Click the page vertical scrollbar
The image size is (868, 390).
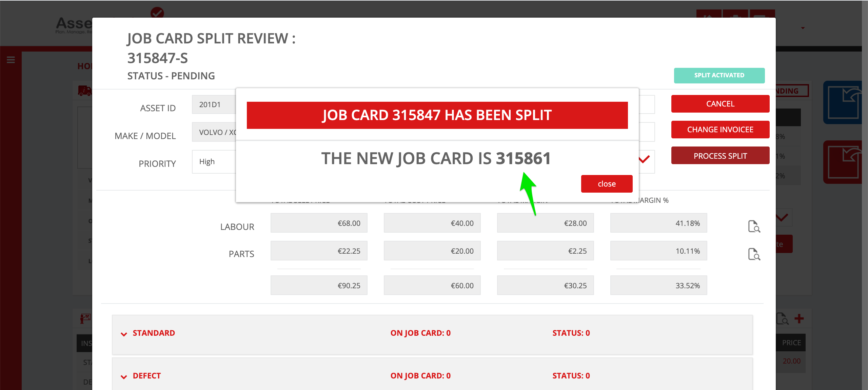(865, 195)
